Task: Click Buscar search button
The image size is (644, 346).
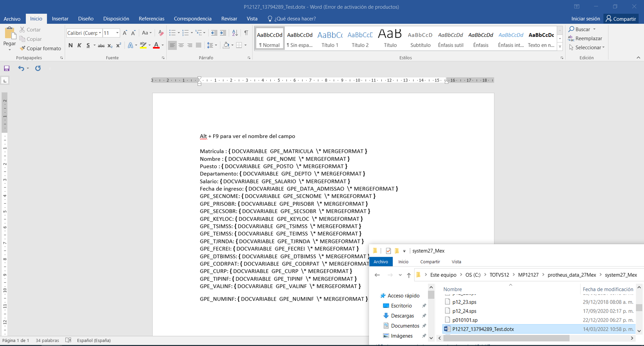Action: [579, 29]
